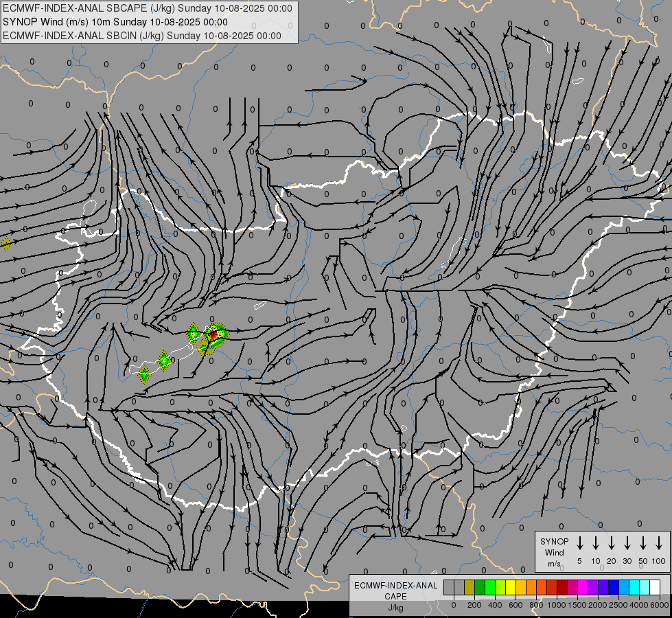Click the 50 label in wind legend

point(643,561)
